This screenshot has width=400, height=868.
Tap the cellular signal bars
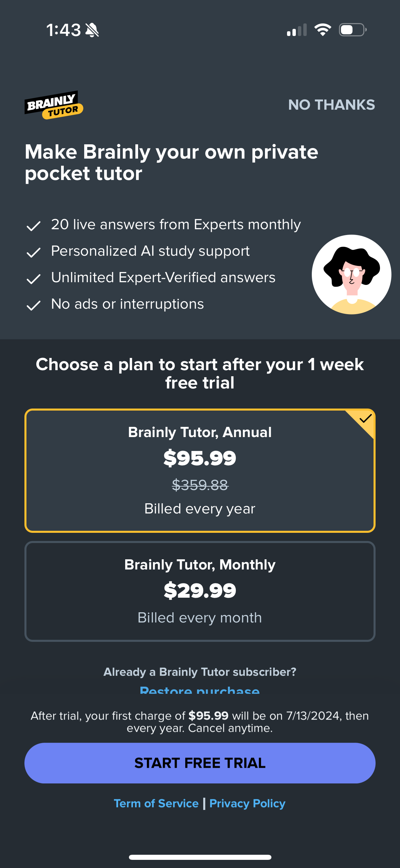point(298,30)
